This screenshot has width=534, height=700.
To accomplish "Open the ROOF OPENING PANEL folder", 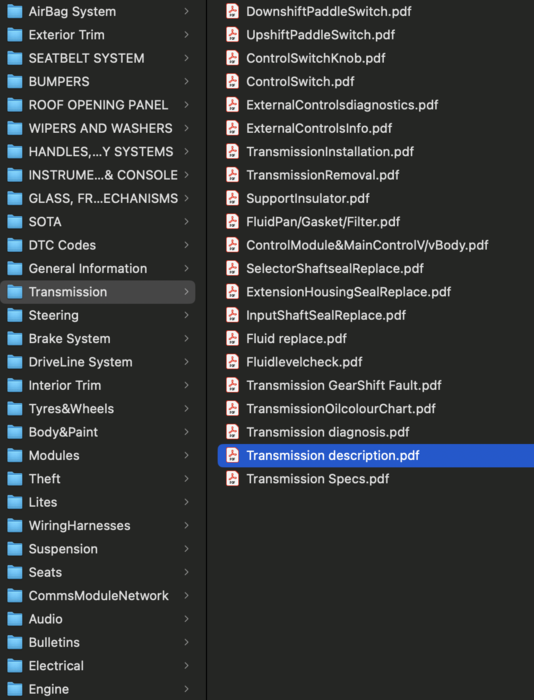I will [98, 105].
